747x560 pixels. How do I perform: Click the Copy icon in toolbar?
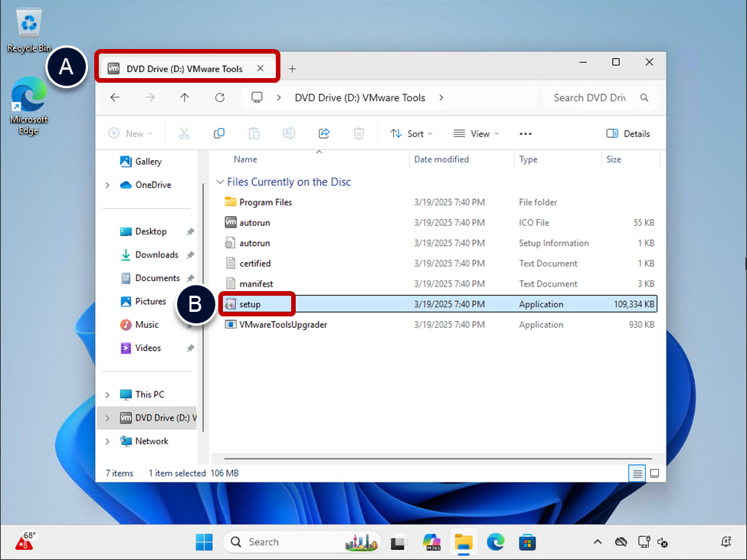219,133
